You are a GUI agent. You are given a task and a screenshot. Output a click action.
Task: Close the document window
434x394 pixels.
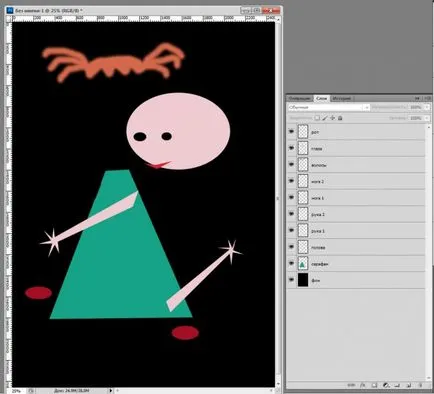271,11
